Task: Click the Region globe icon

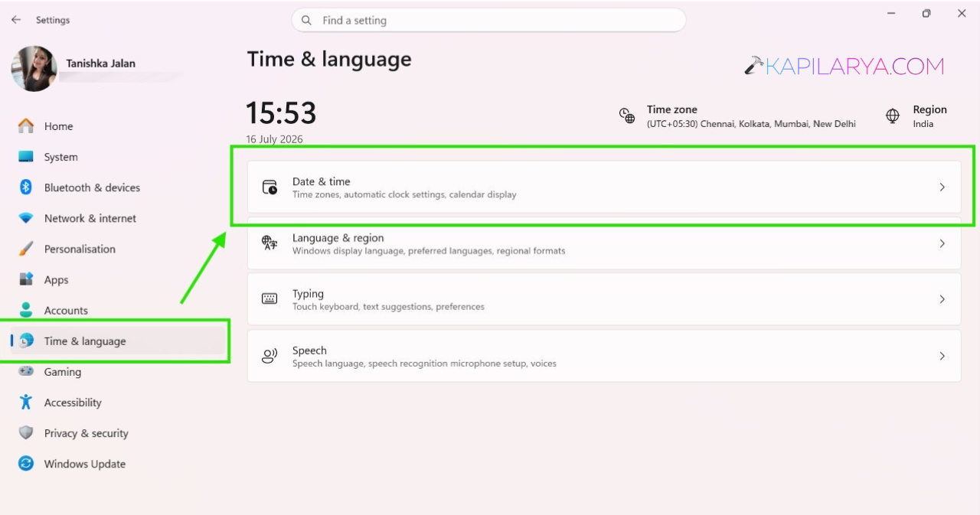Action: click(893, 116)
